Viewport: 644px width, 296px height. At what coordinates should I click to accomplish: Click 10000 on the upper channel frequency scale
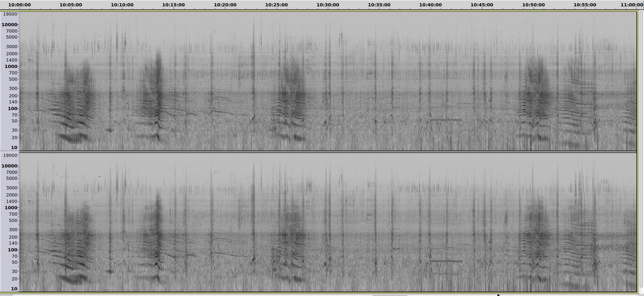10,25
